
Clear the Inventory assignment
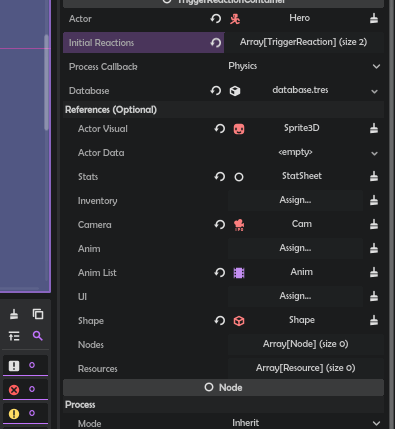pos(374,201)
